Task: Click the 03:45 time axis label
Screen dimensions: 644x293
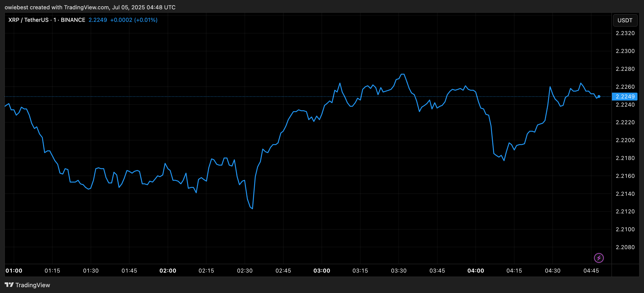Action: pyautogui.click(x=437, y=270)
